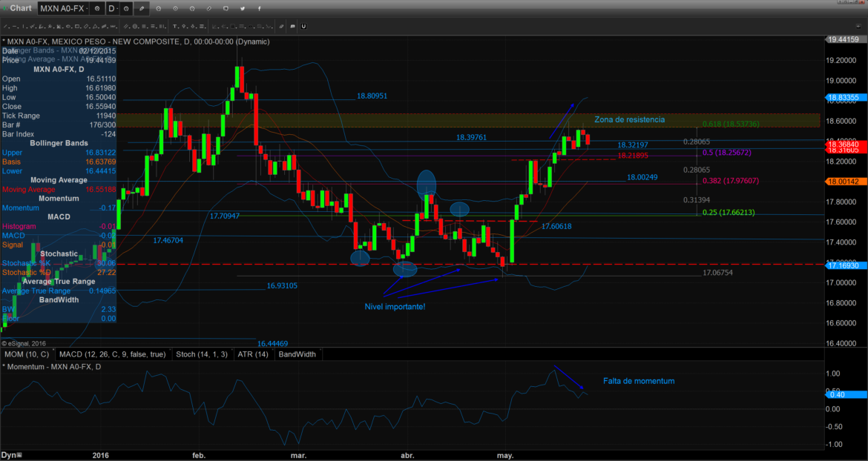Viewport: 868px width, 461px height.
Task: Click the 17.16930 blue price marker
Action: [x=846, y=266]
